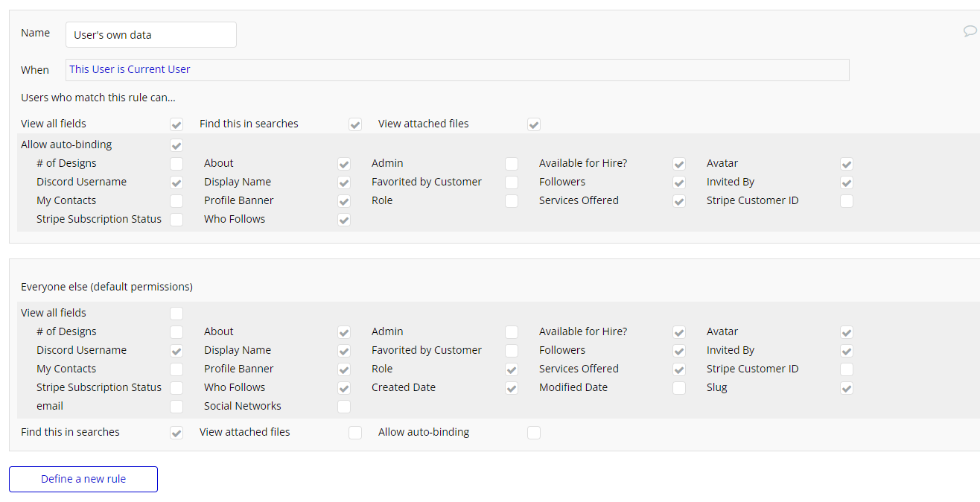Uncheck the Slug field checkbox
This screenshot has width=980, height=502.
[x=847, y=388]
